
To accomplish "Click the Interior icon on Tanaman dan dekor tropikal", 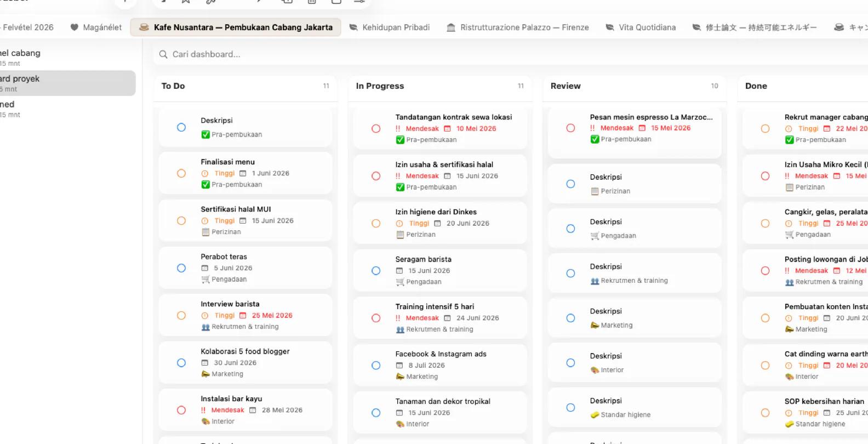I will point(400,424).
